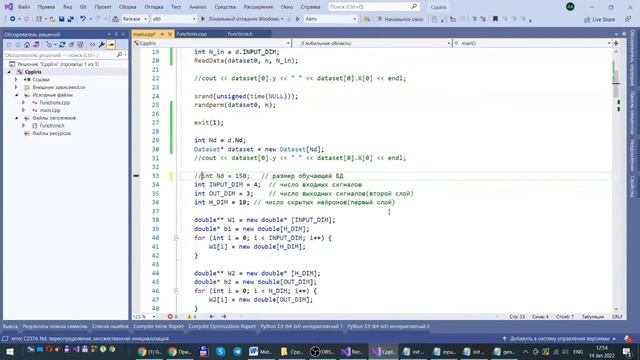Click the account avatar badge in title bar

pyautogui.click(x=570, y=7)
